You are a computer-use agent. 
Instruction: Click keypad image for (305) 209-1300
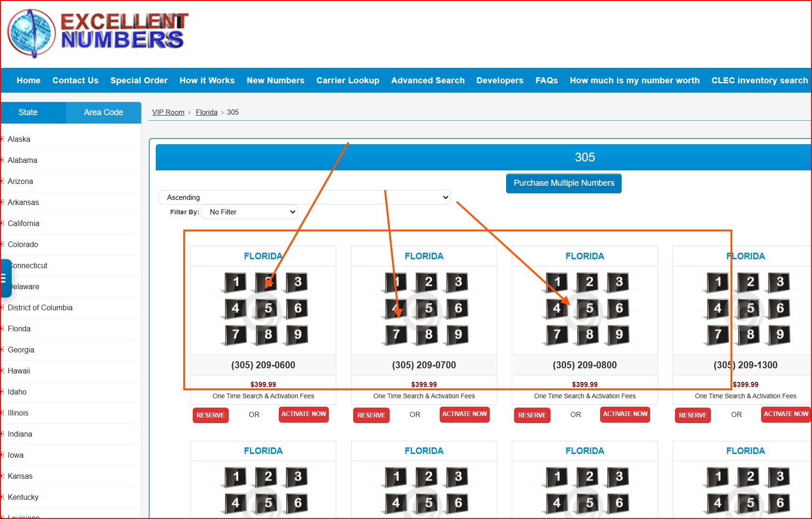tap(746, 309)
